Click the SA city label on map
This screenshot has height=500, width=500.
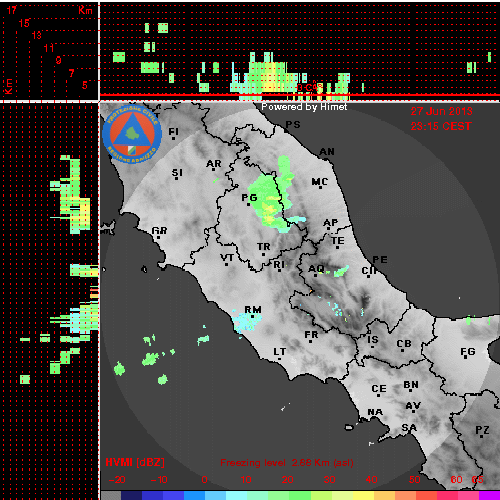[409, 427]
